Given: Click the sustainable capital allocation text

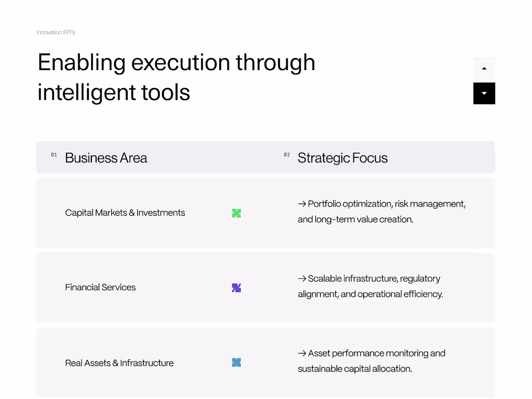Looking at the screenshot, I should pyautogui.click(x=355, y=369).
